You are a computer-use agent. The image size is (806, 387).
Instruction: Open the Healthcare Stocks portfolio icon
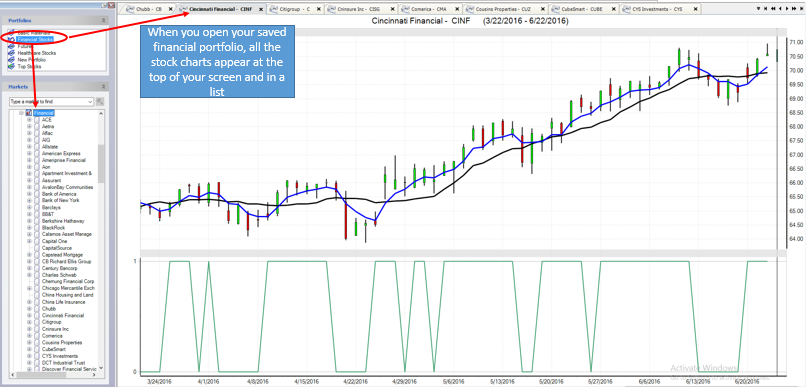click(x=11, y=53)
